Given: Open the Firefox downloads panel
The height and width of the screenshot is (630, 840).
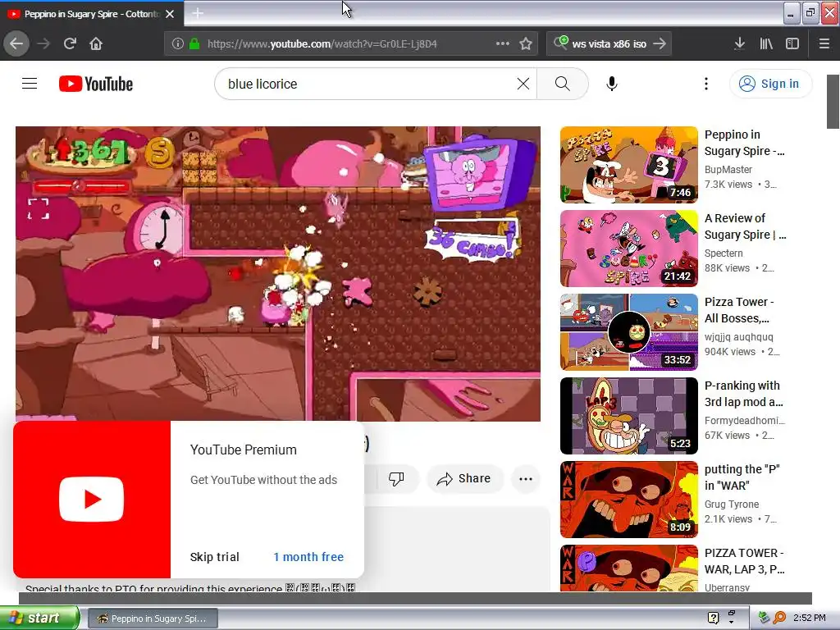Looking at the screenshot, I should point(739,43).
